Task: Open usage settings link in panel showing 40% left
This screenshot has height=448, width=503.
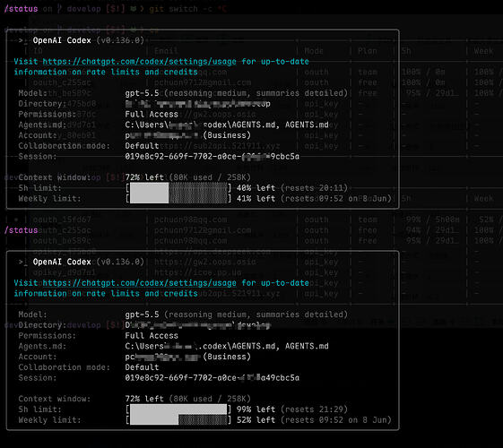Action: [140, 61]
